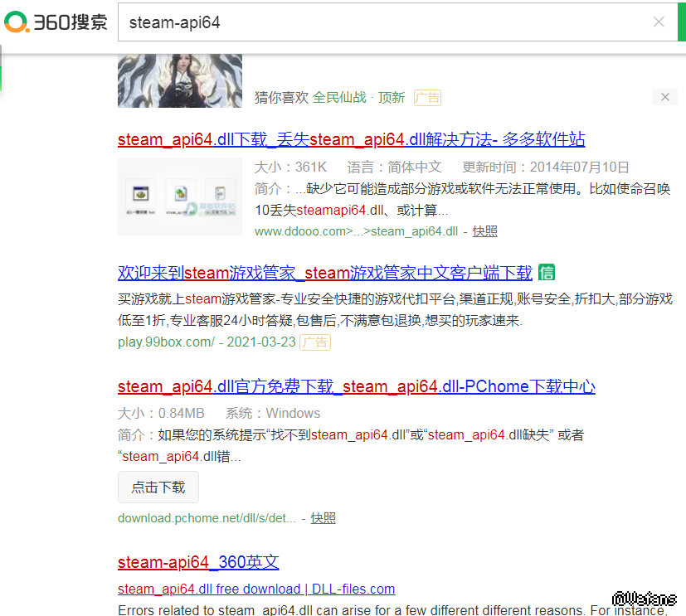The width and height of the screenshot is (686, 616).
Task: Click the search input containing steam-api64
Action: 382,22
